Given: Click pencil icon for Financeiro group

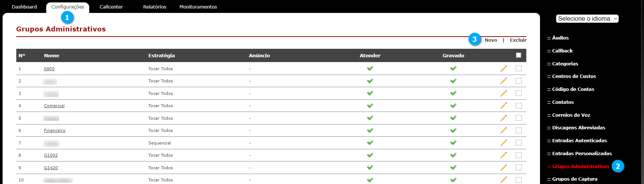Looking at the screenshot, I should coord(503,130).
